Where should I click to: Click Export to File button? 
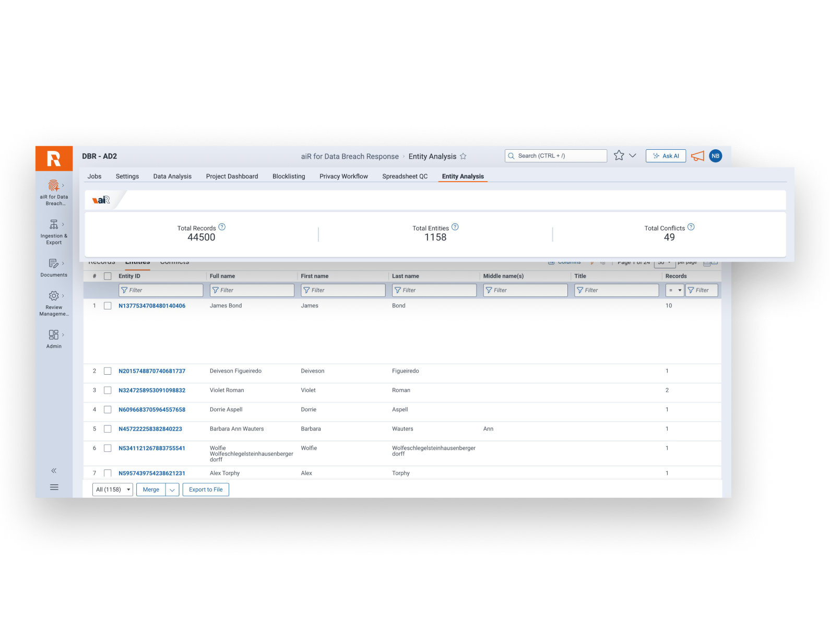click(206, 490)
